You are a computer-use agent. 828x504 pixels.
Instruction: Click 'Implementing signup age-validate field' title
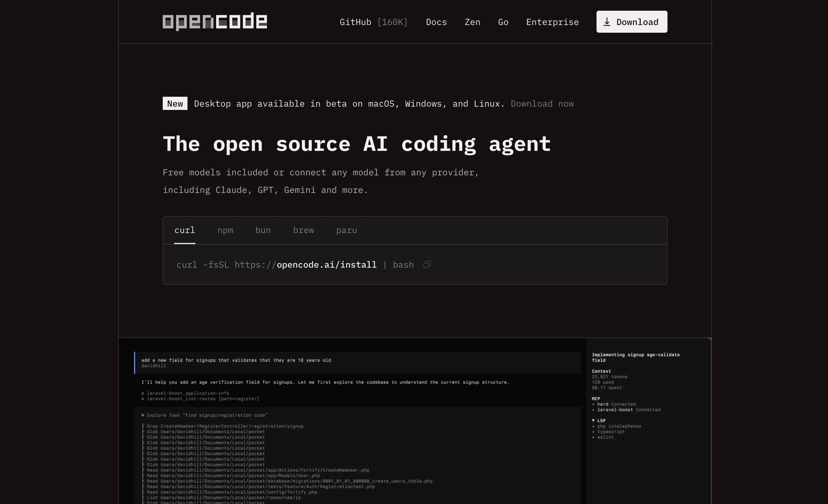[636, 357]
